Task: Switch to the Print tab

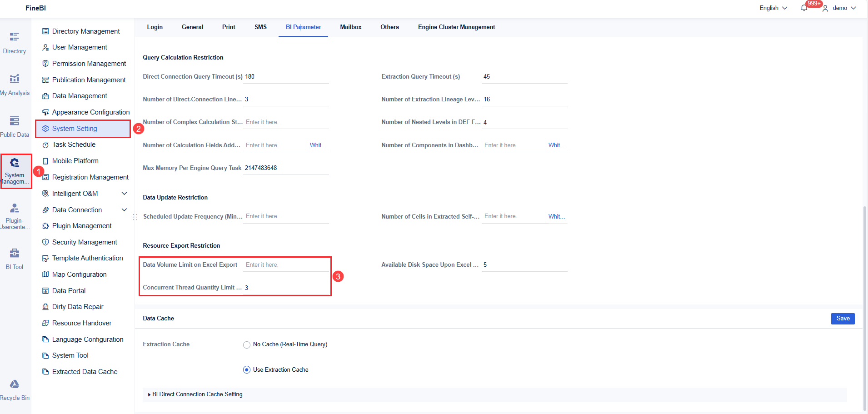Action: pyautogui.click(x=229, y=27)
